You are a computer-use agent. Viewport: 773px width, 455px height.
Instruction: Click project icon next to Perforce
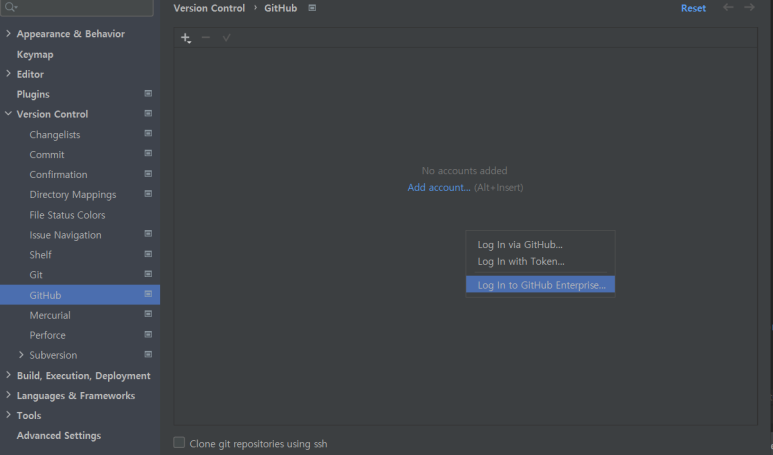tap(148, 334)
